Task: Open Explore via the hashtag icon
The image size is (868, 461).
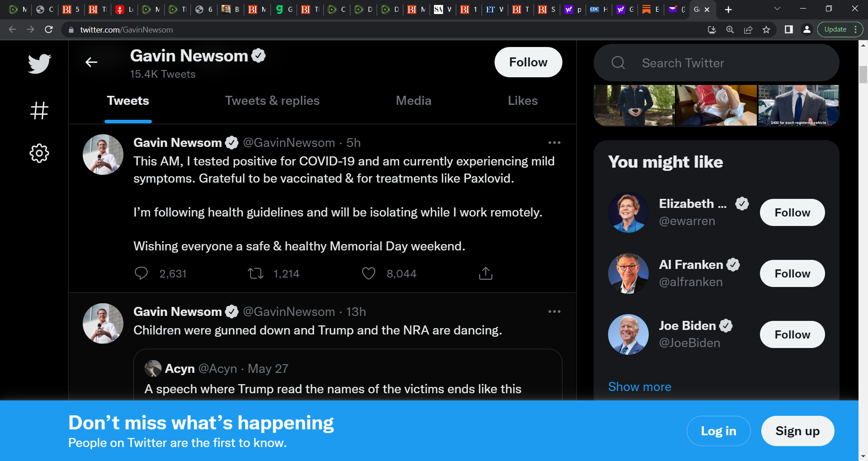Action: coord(39,110)
